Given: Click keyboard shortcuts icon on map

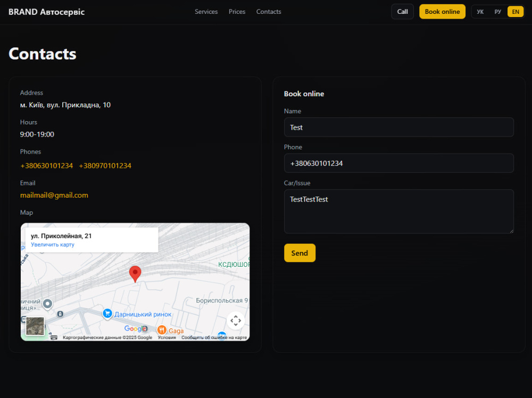Looking at the screenshot, I should tap(54, 337).
